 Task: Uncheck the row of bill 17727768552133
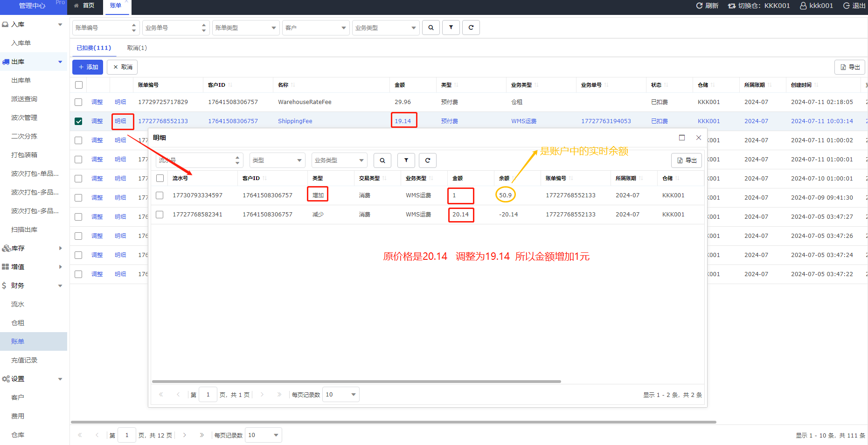[78, 121]
